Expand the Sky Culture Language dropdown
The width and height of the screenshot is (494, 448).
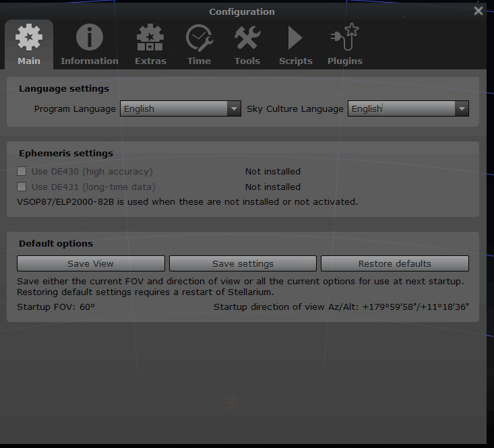point(408,108)
